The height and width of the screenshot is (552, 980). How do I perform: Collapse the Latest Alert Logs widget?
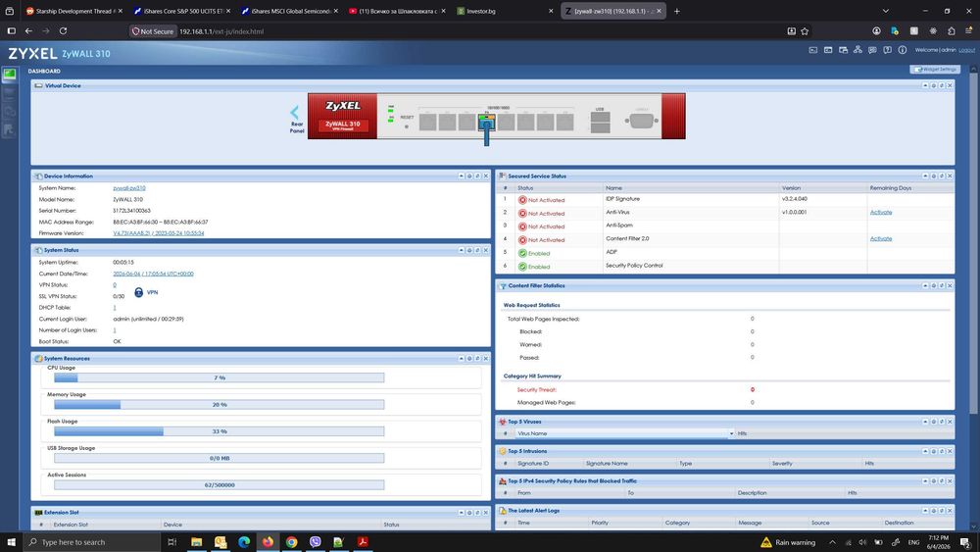[926, 511]
